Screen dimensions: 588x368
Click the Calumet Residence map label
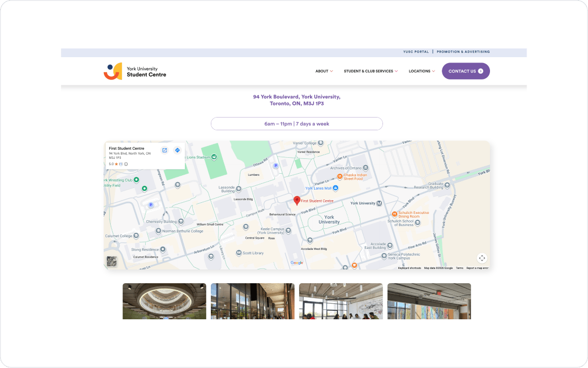click(x=146, y=257)
